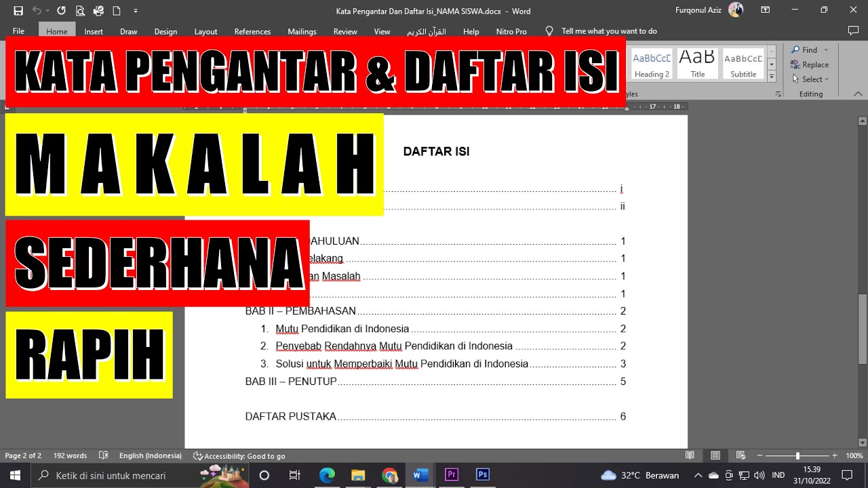The image size is (868, 488).
Task: Click the Repeat/Redo circular arrow icon
Action: [62, 11]
